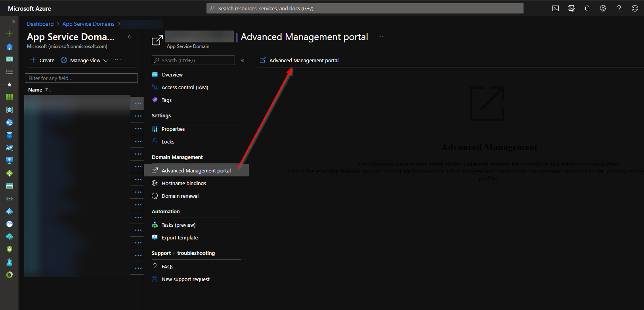Open more options ellipsis beside Manage view

click(118, 60)
